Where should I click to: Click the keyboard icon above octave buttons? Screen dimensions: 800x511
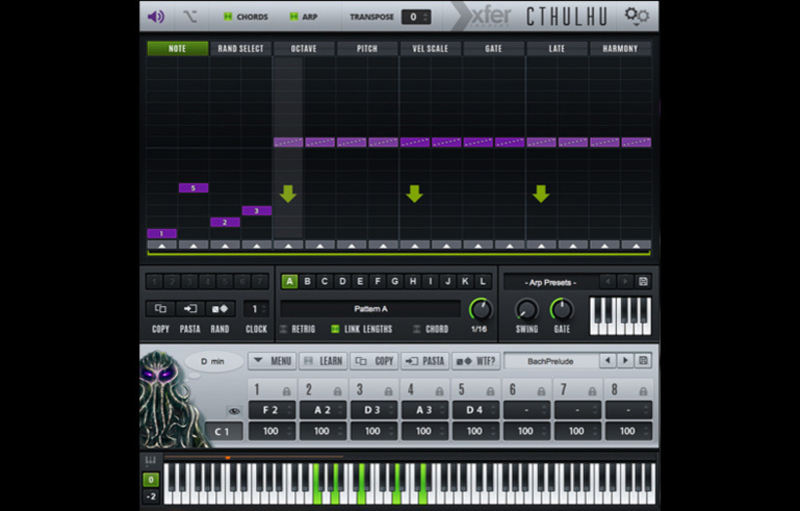(x=151, y=460)
